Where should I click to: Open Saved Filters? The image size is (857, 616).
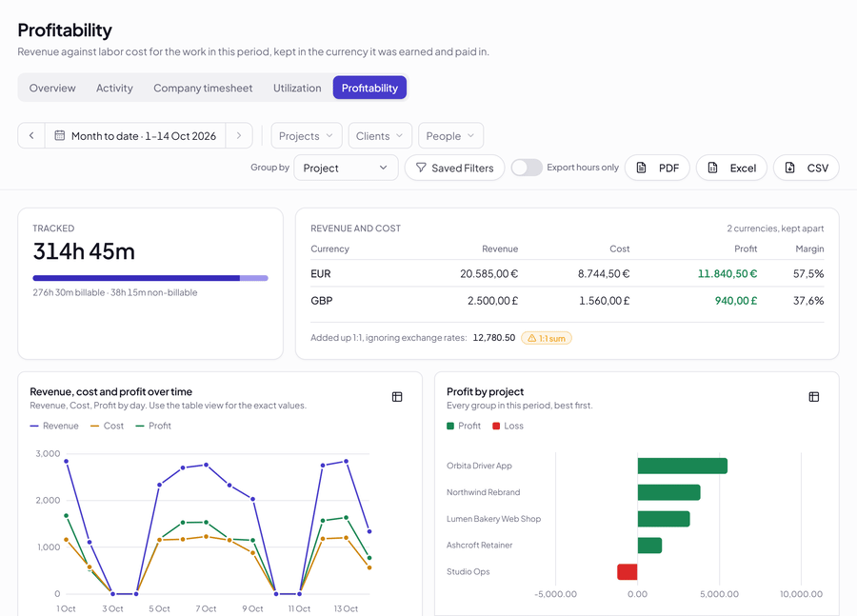coord(455,168)
